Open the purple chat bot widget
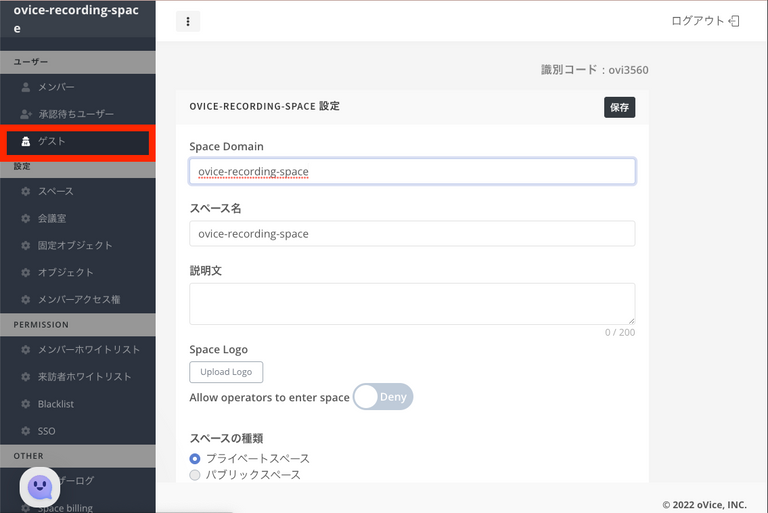The height and width of the screenshot is (513, 768). (40, 487)
